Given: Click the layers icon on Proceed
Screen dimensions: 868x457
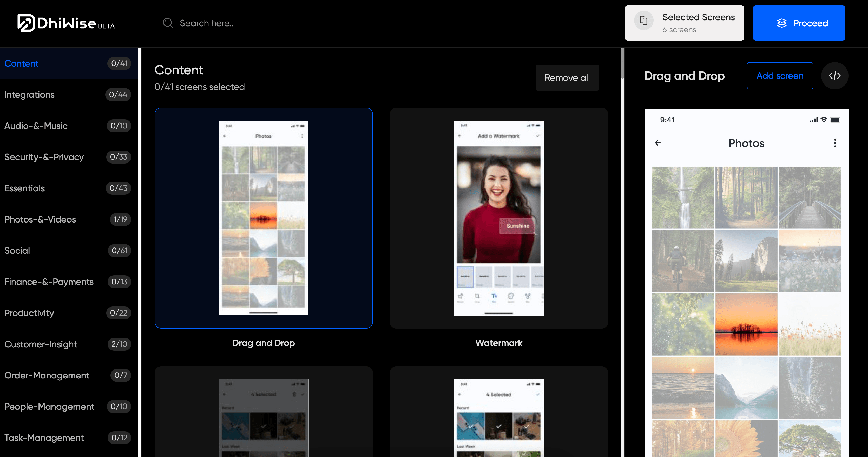Looking at the screenshot, I should click(x=782, y=23).
